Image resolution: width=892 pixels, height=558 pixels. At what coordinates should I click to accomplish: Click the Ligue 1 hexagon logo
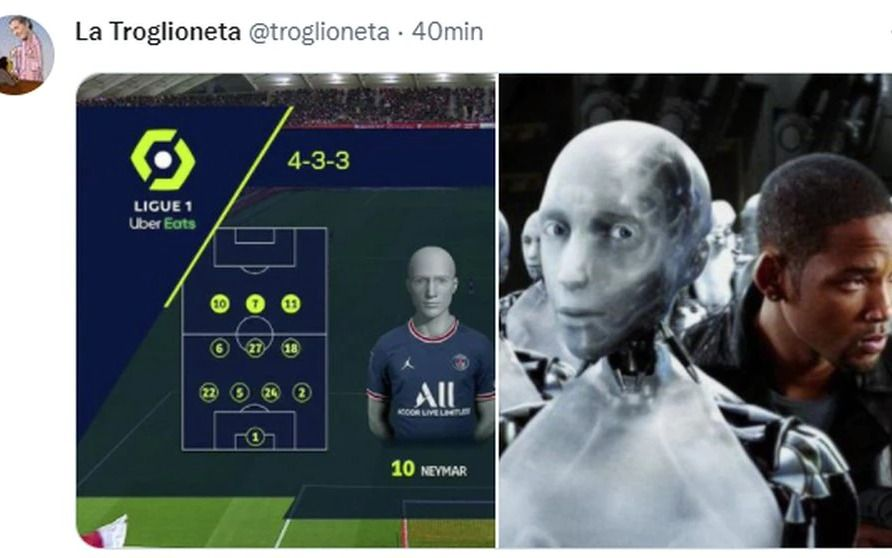click(163, 160)
